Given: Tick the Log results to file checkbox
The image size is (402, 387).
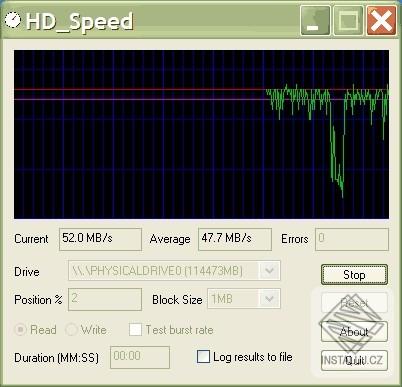Looking at the screenshot, I should 203,357.
